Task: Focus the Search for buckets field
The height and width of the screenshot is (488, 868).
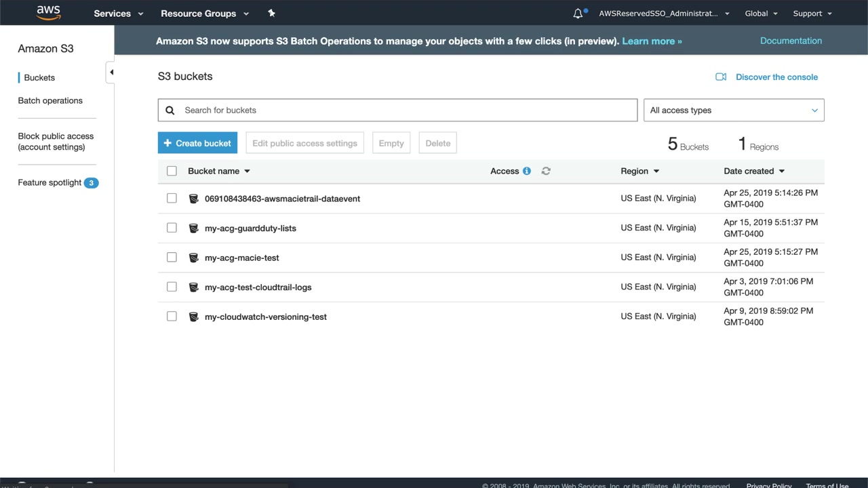Action: (x=397, y=110)
